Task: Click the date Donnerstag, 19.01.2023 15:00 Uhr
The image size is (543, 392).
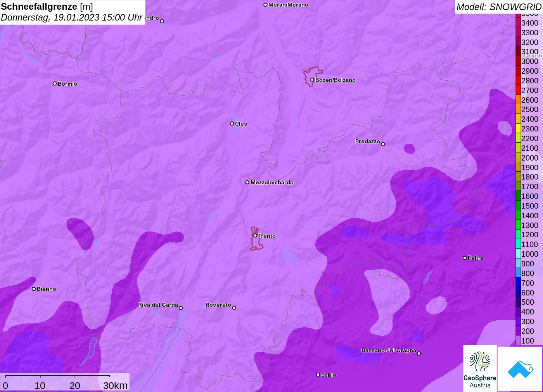Action: click(72, 17)
